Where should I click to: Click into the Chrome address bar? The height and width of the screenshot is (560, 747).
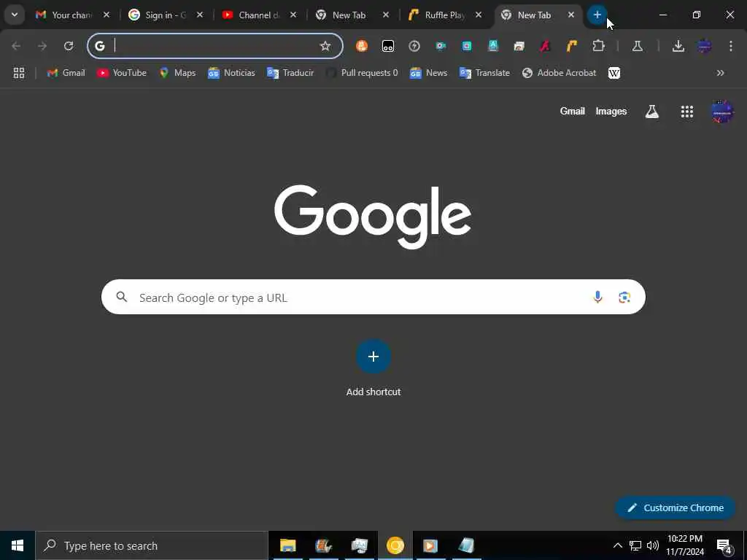(x=214, y=46)
